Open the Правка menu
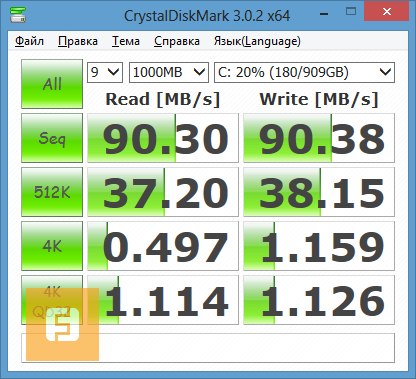The height and width of the screenshot is (379, 416). 78,41
